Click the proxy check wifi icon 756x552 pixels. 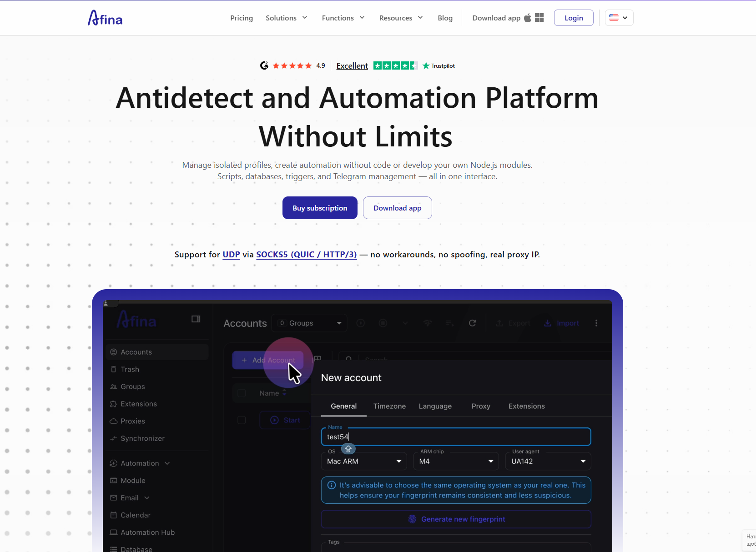[428, 323]
